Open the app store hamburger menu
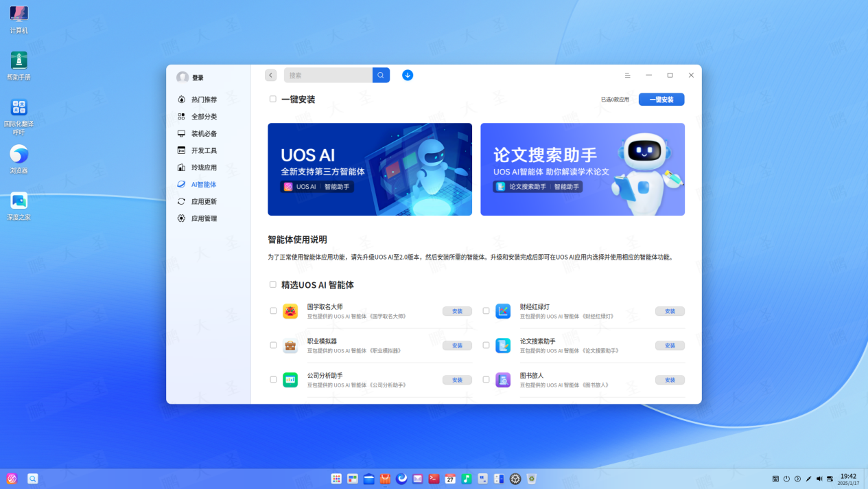This screenshot has width=868, height=489. click(x=627, y=76)
